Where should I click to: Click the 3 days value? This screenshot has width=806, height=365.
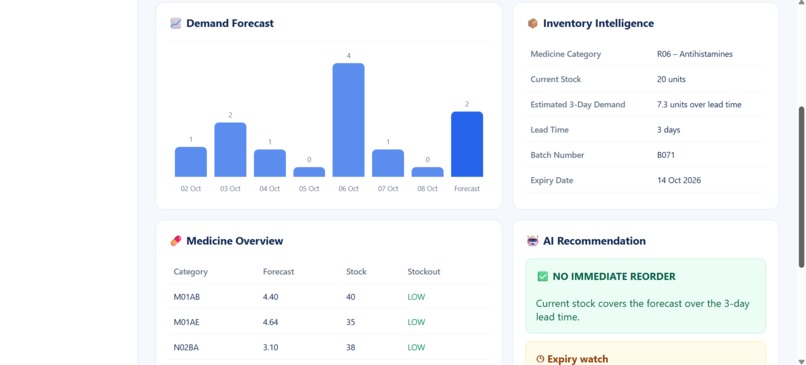pyautogui.click(x=668, y=130)
